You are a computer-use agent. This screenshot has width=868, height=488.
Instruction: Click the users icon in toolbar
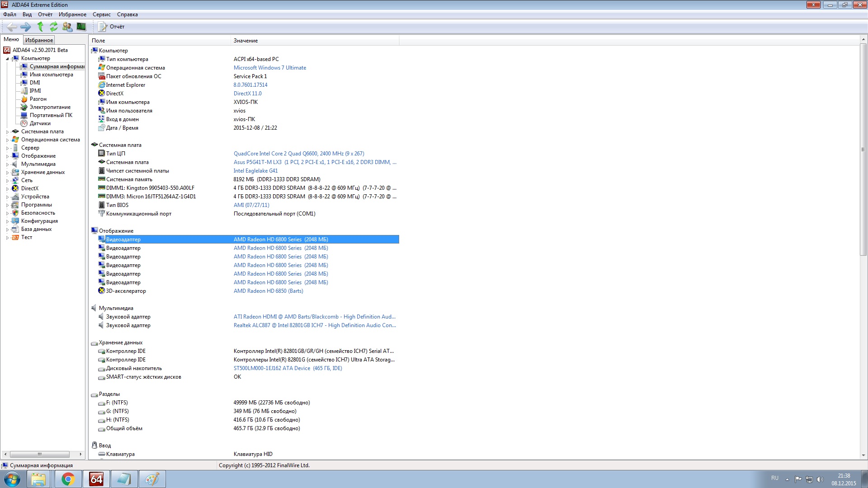(67, 27)
